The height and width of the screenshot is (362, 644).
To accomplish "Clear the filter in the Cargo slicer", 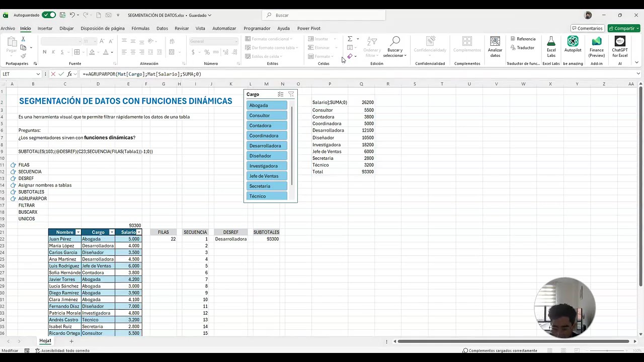I will tap(291, 95).
